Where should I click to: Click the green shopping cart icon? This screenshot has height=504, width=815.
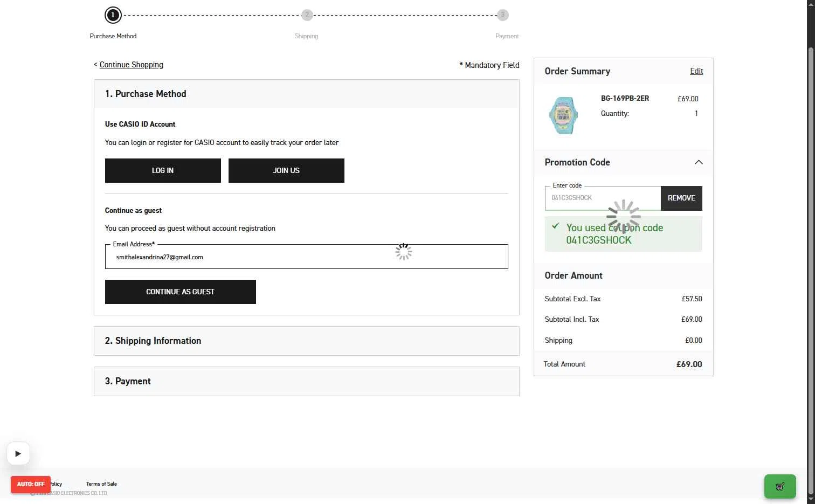(780, 486)
